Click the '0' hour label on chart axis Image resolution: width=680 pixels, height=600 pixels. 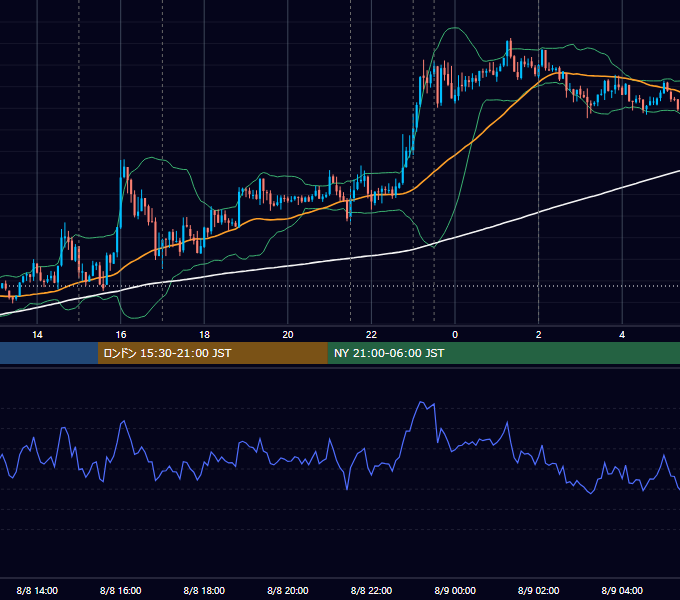455,335
